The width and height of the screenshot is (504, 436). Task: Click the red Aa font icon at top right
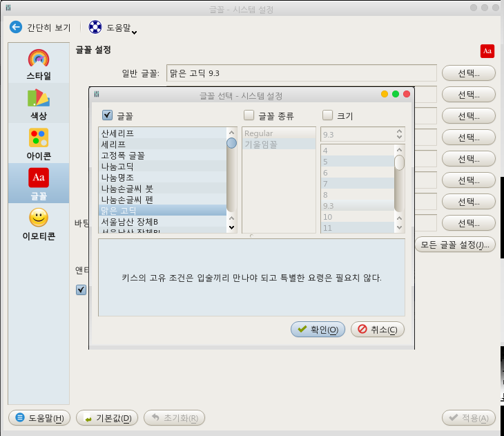pos(487,51)
